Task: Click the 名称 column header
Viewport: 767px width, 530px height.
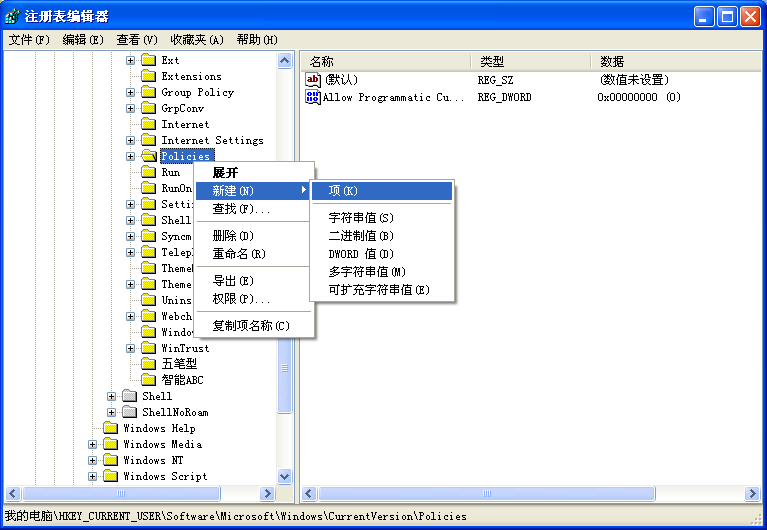Action: [386, 62]
